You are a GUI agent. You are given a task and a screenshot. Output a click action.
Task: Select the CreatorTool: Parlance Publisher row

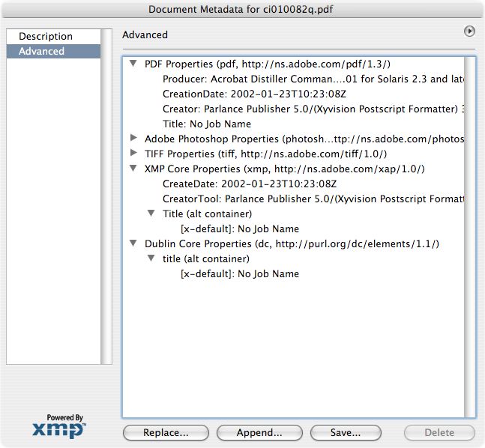tap(313, 199)
